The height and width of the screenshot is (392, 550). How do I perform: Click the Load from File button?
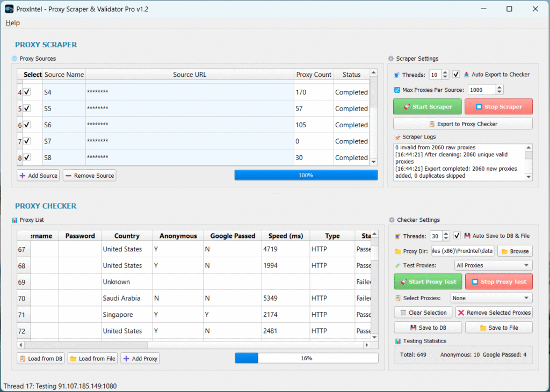click(x=92, y=358)
